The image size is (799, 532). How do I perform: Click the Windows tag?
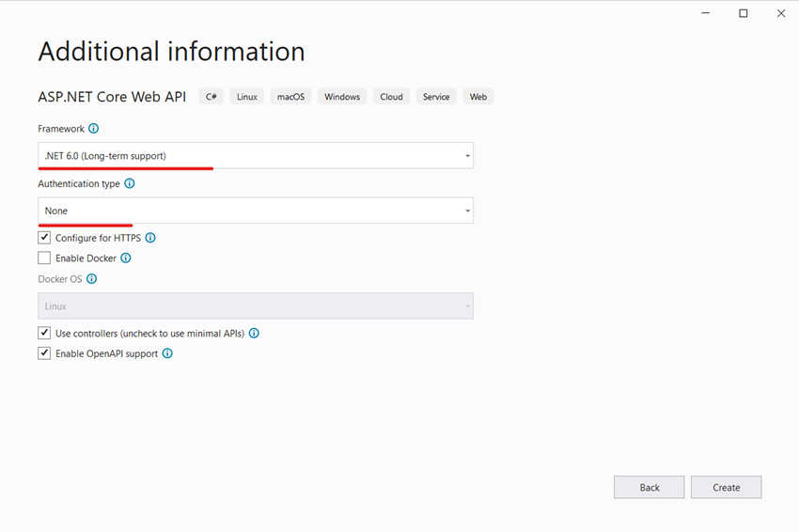pos(342,96)
